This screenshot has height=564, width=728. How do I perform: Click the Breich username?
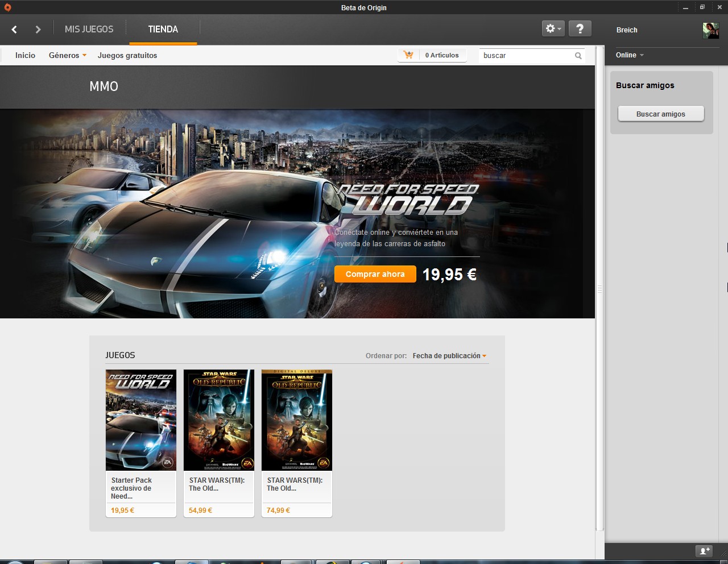[x=627, y=30]
